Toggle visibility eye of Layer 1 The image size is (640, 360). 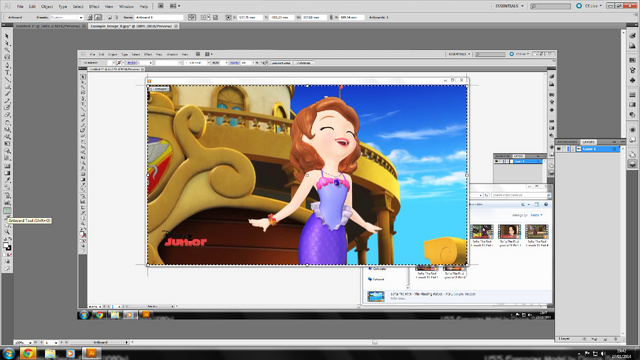coord(559,149)
